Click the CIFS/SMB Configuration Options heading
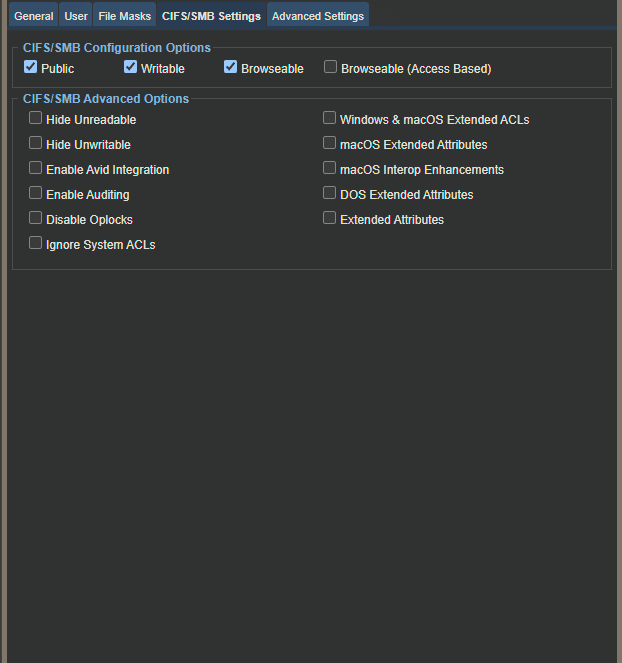622x663 pixels. pyautogui.click(x=117, y=48)
